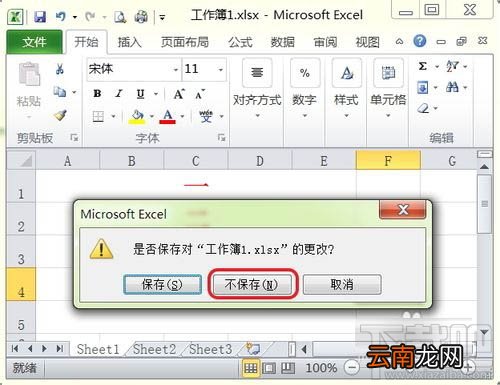
Task: Click 不保存(N) in the dialog
Action: (252, 285)
